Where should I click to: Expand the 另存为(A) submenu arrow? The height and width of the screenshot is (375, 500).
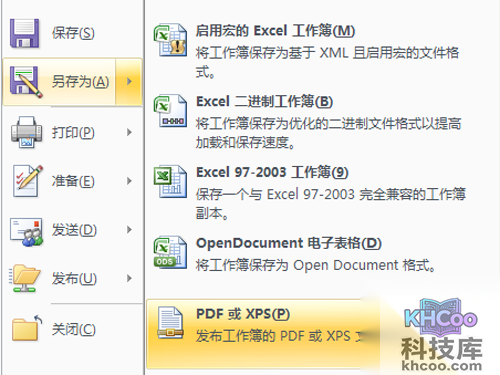[x=129, y=82]
